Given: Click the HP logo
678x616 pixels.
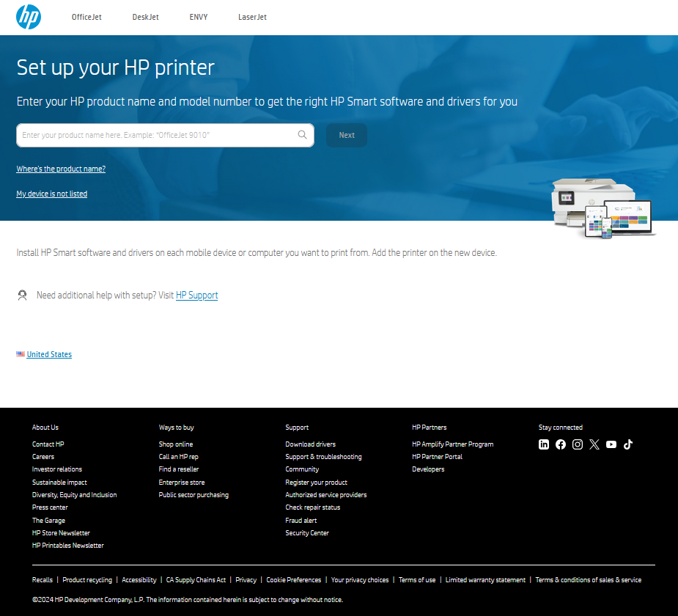Looking at the screenshot, I should pos(28,17).
